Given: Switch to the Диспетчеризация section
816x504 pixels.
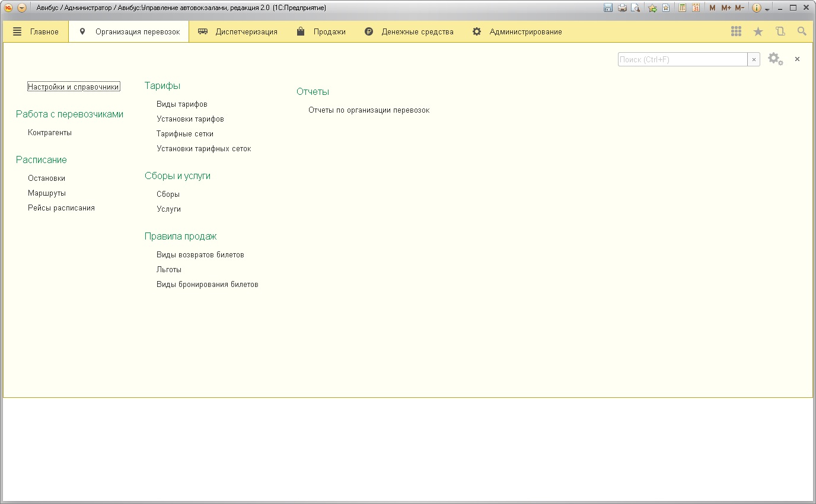Looking at the screenshot, I should (x=238, y=31).
